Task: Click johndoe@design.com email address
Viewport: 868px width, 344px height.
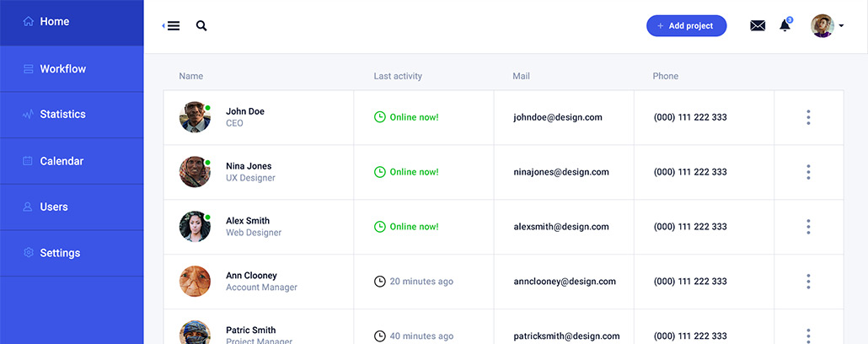Action: (557, 117)
